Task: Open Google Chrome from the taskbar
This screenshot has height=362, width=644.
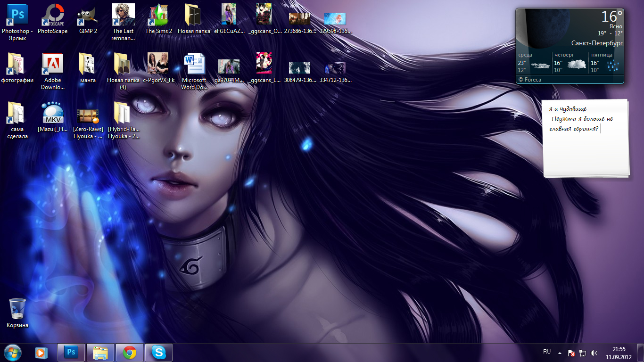Action: [x=130, y=352]
